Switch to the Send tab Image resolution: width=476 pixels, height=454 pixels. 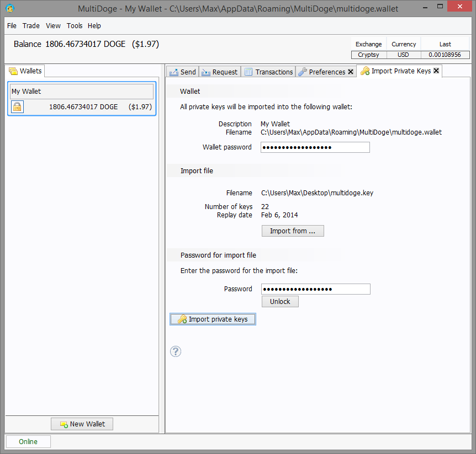click(x=183, y=72)
